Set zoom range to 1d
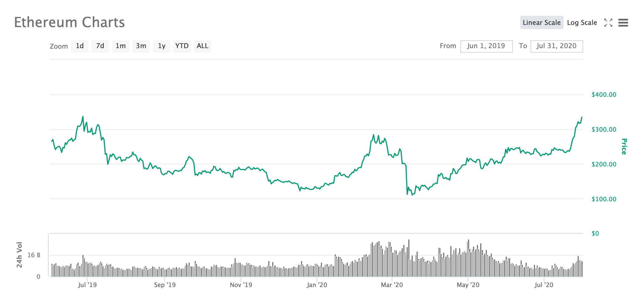 click(80, 46)
